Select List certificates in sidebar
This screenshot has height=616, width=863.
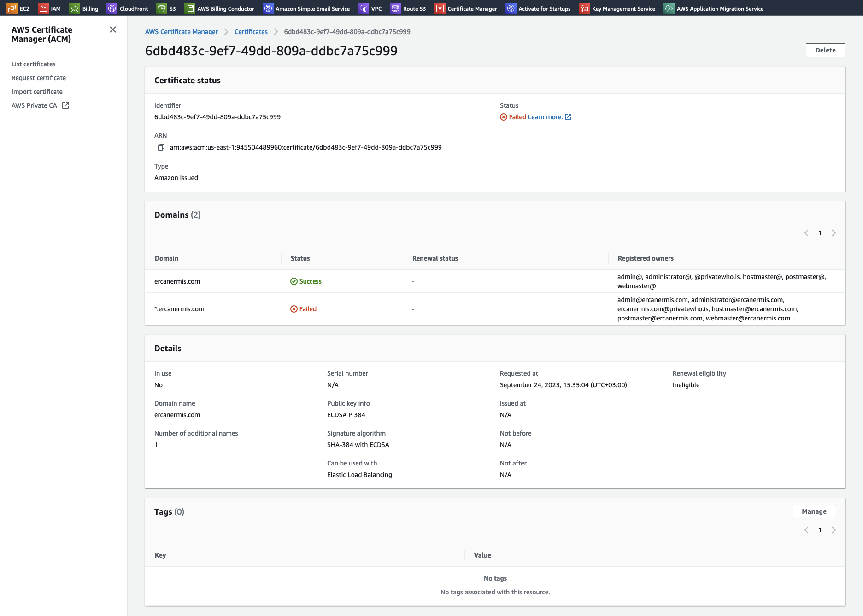tap(34, 64)
